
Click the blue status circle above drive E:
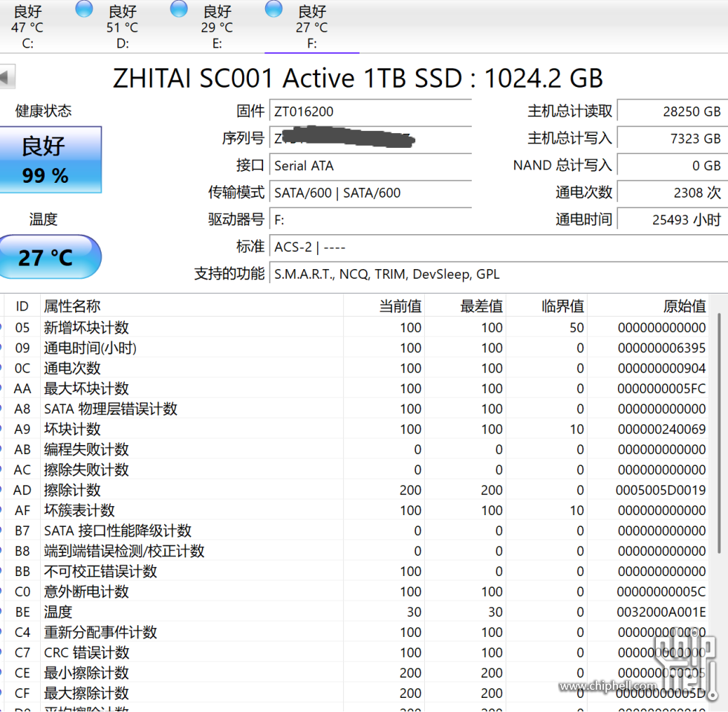(x=178, y=10)
